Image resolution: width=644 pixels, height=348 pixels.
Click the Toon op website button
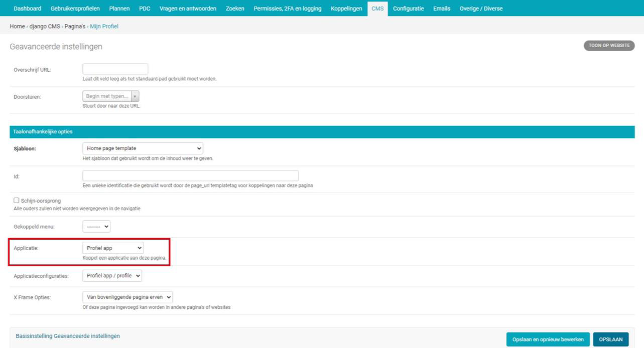coord(609,46)
